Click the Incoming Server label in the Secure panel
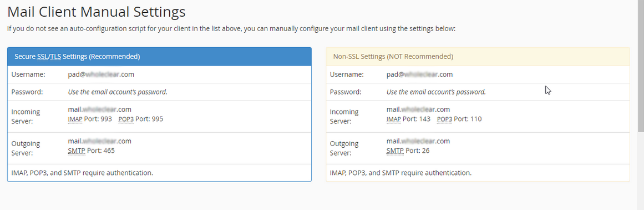 tap(26, 117)
